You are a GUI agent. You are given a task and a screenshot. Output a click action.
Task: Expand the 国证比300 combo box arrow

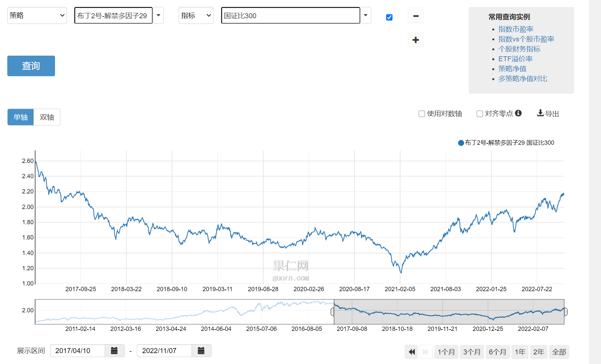point(366,16)
